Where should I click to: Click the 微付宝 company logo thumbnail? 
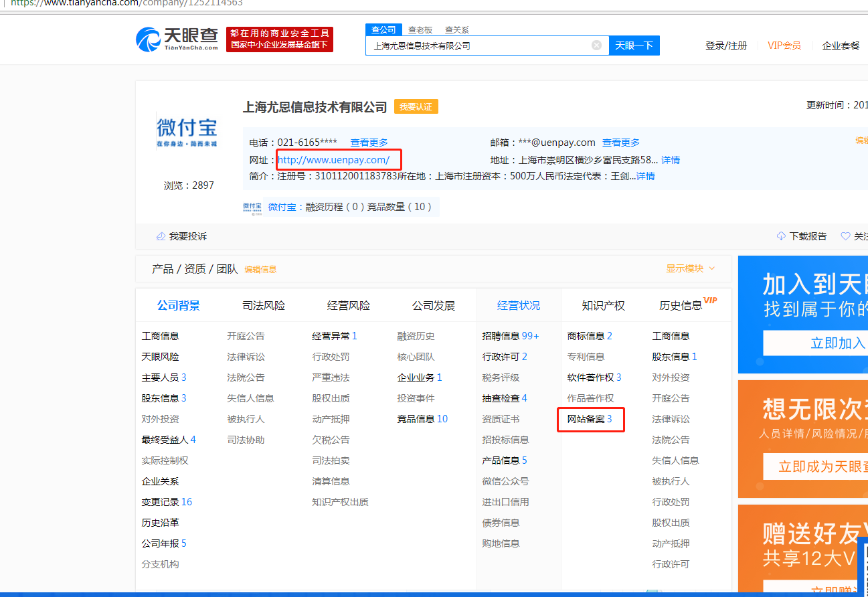coord(187,133)
